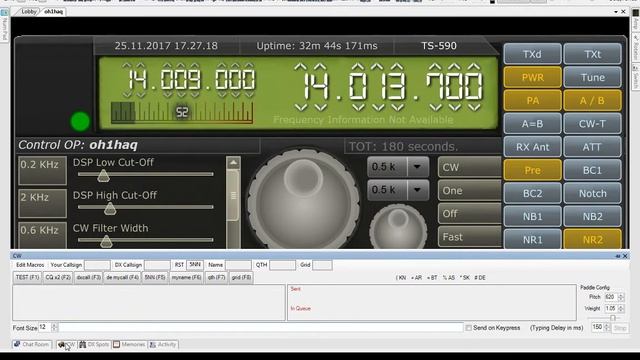The height and width of the screenshot is (360, 640).
Task: Click up arrow above main frequency 100 Hz digit
Action: click(435, 67)
